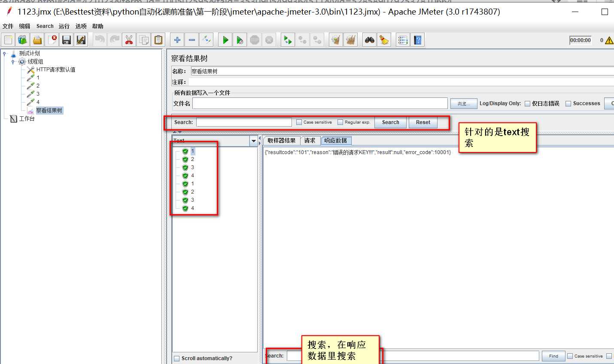Image resolution: width=614 pixels, height=364 pixels.
Task: Open the 文件 menu
Action: pyautogui.click(x=8, y=26)
